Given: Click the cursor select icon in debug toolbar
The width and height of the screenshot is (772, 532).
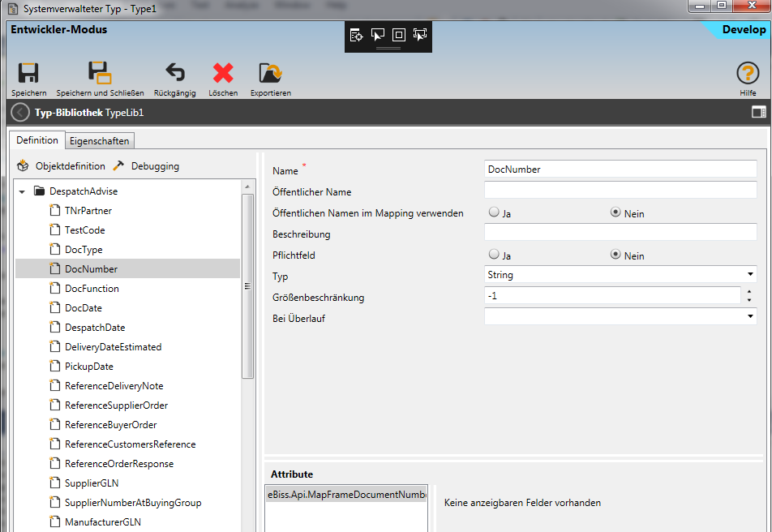Looking at the screenshot, I should tap(378, 35).
